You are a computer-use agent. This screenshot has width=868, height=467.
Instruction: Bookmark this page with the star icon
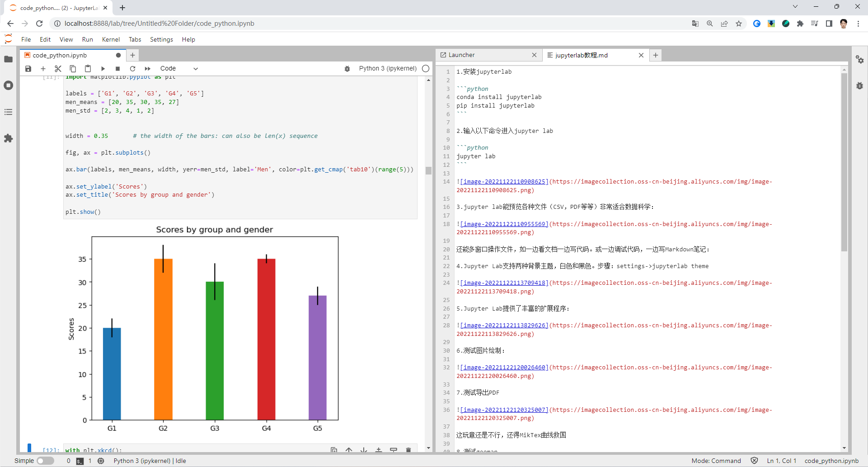(739, 24)
